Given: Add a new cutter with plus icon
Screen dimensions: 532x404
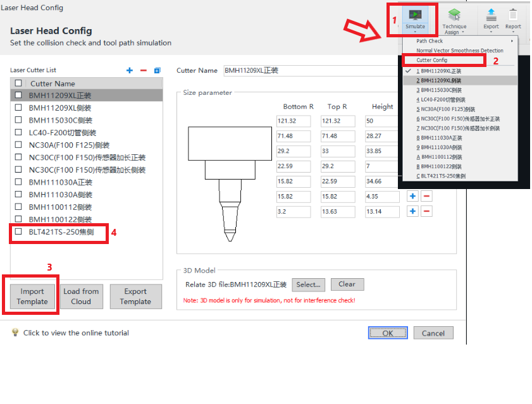Looking at the screenshot, I should (129, 70).
